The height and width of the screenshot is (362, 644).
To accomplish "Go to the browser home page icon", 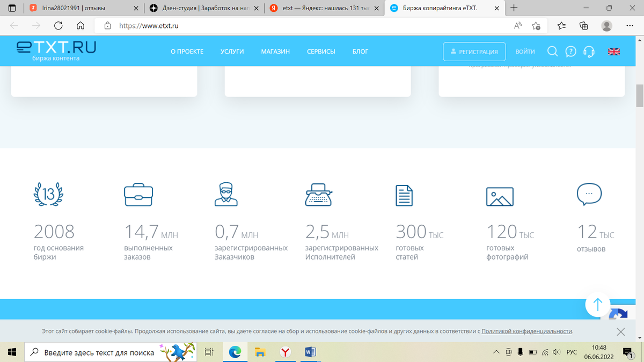I will pyautogui.click(x=80, y=25).
